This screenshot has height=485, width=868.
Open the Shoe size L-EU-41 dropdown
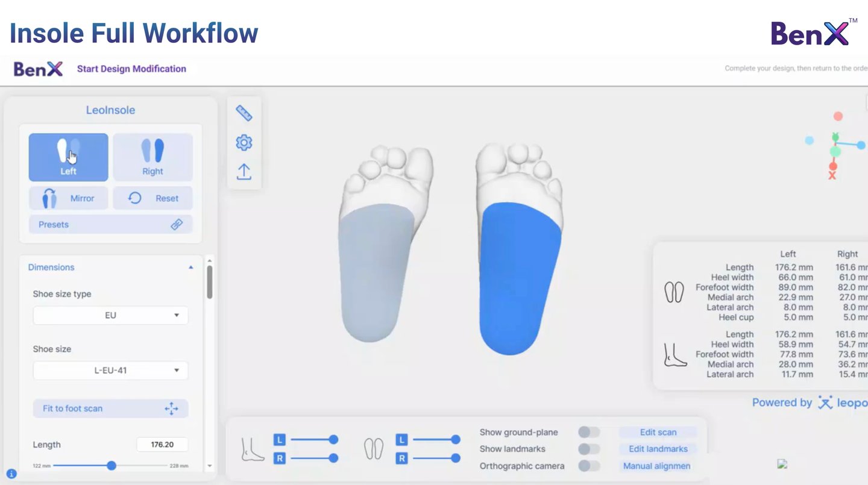(x=110, y=370)
